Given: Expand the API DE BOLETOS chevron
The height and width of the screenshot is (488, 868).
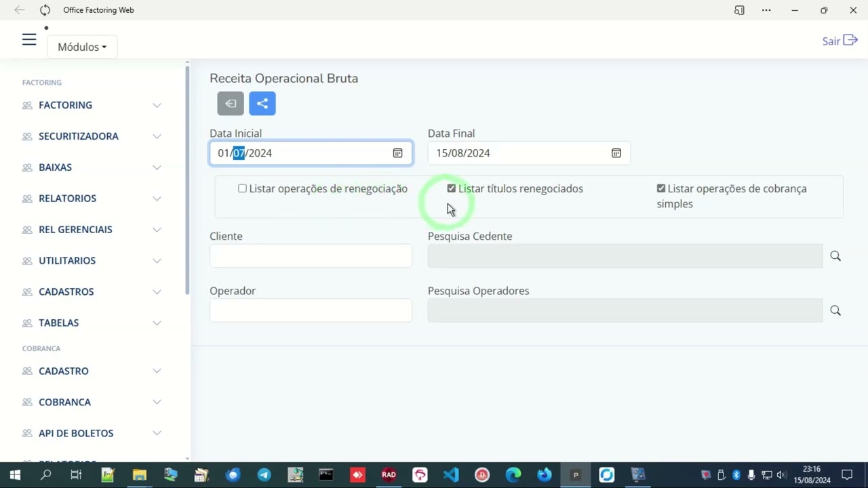Looking at the screenshot, I should [x=157, y=434].
